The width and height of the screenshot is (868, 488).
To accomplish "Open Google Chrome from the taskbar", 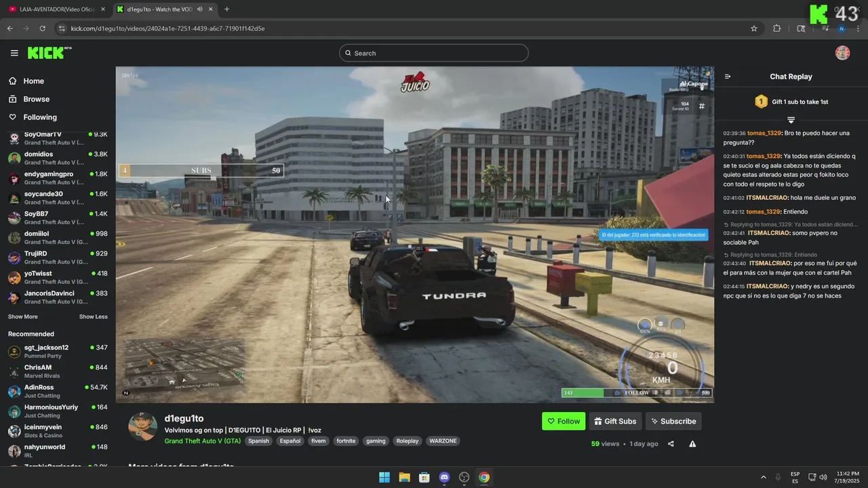I will pos(484,477).
